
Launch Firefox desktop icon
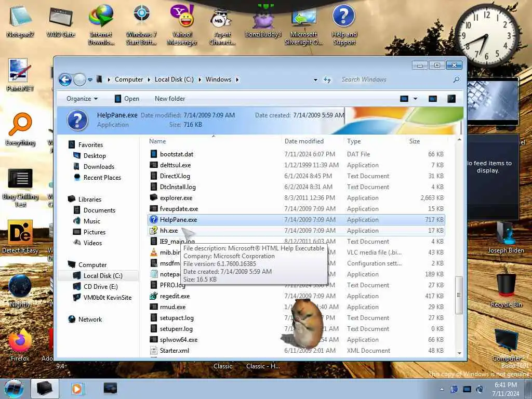[x=20, y=345]
